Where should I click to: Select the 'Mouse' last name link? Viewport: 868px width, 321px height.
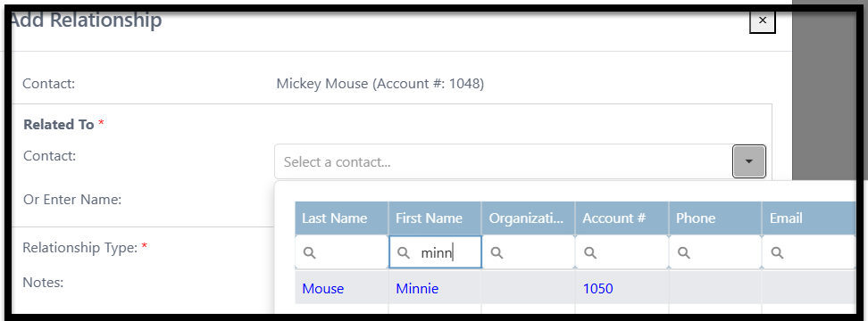coord(322,288)
